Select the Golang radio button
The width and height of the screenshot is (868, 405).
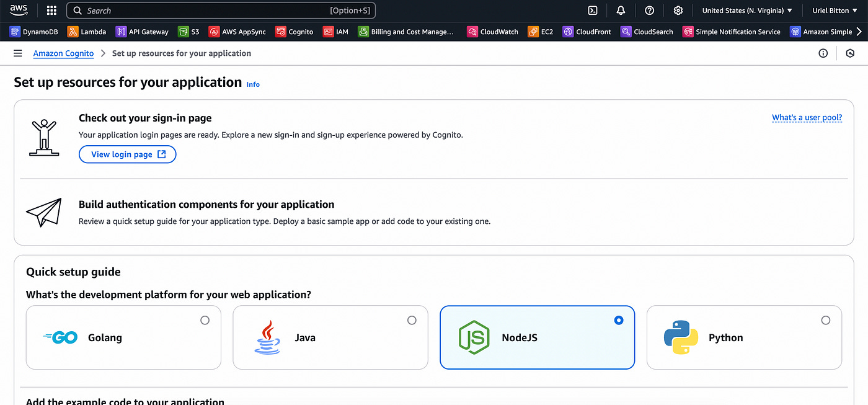tap(205, 320)
